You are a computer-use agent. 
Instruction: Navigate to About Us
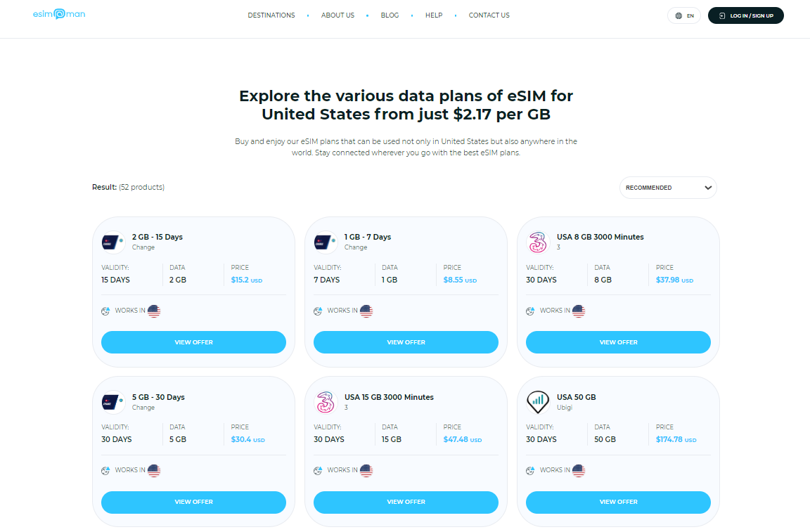(x=337, y=15)
